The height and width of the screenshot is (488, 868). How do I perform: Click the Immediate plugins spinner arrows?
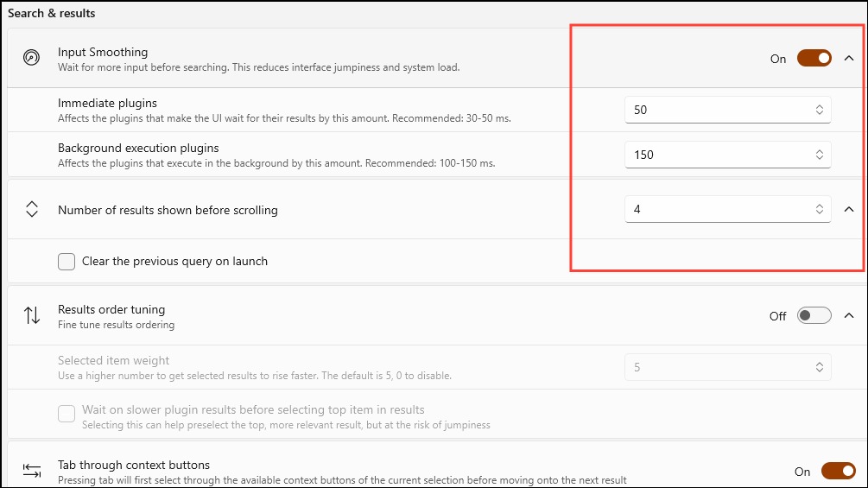(x=820, y=110)
